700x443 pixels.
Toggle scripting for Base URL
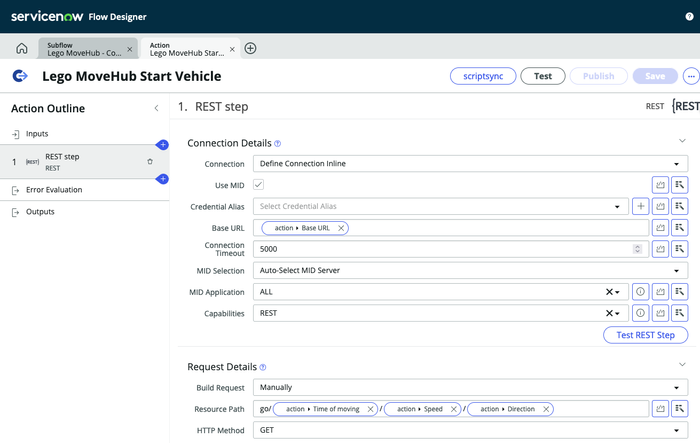[x=660, y=228]
